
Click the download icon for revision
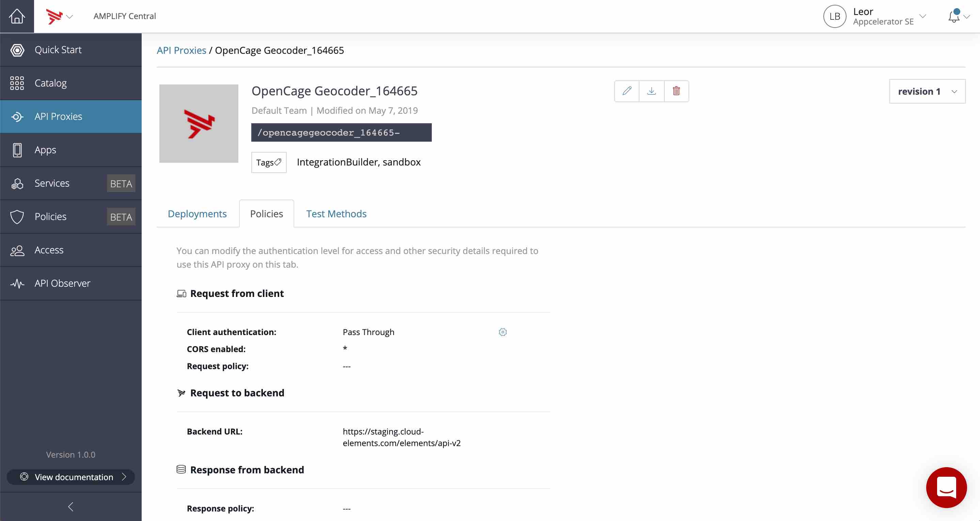651,91
